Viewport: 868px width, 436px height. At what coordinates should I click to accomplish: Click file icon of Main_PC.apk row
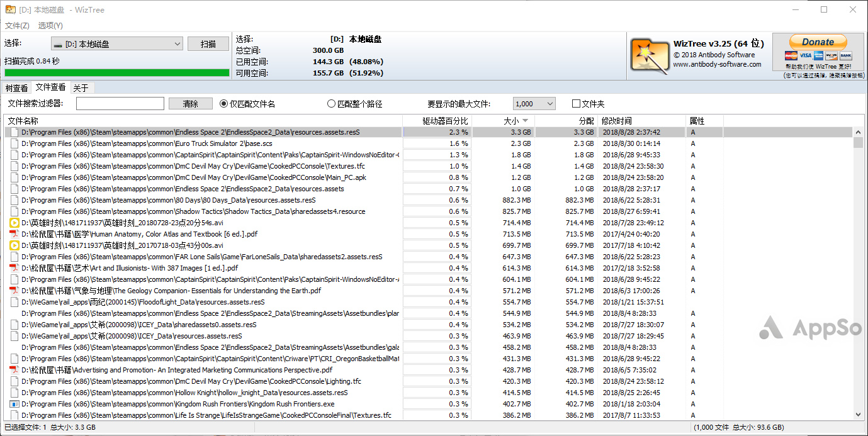pos(14,177)
